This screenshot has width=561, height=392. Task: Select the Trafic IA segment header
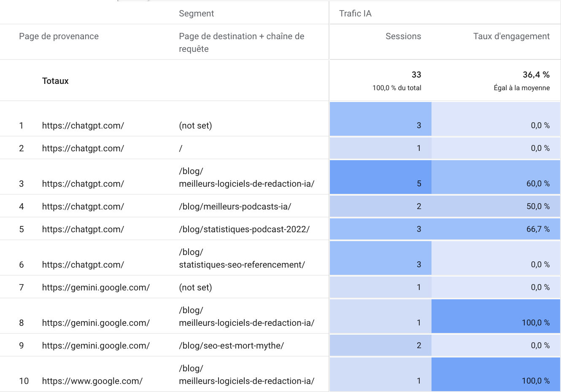355,13
